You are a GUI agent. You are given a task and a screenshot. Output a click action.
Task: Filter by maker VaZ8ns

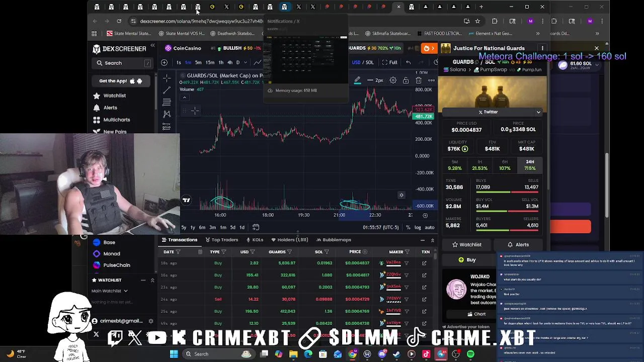[407, 263]
